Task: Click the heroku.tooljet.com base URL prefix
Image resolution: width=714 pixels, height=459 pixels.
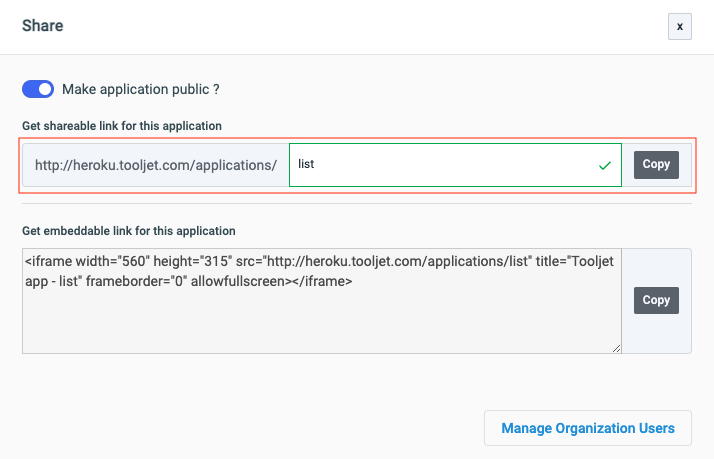Action: [155, 165]
